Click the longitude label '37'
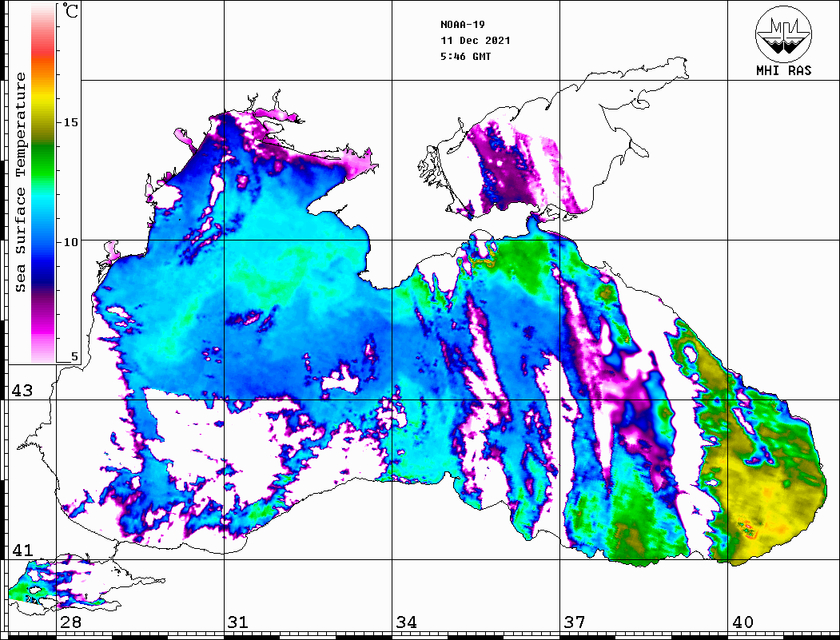Image resolution: width=840 pixels, height=640 pixels. tap(575, 622)
